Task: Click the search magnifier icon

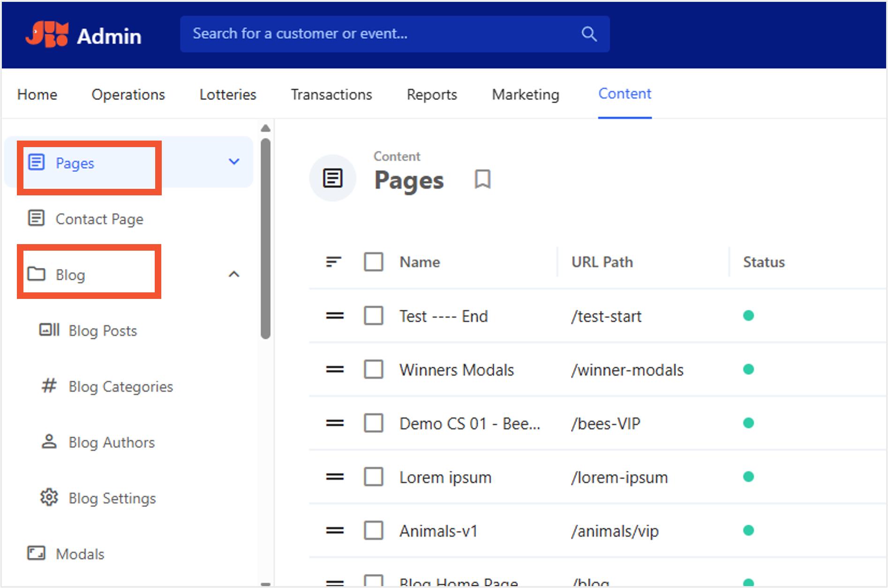Action: pos(589,34)
